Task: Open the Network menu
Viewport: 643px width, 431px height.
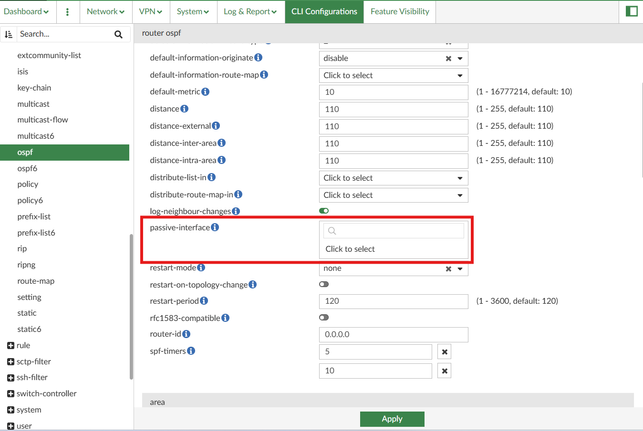Action: (105, 12)
